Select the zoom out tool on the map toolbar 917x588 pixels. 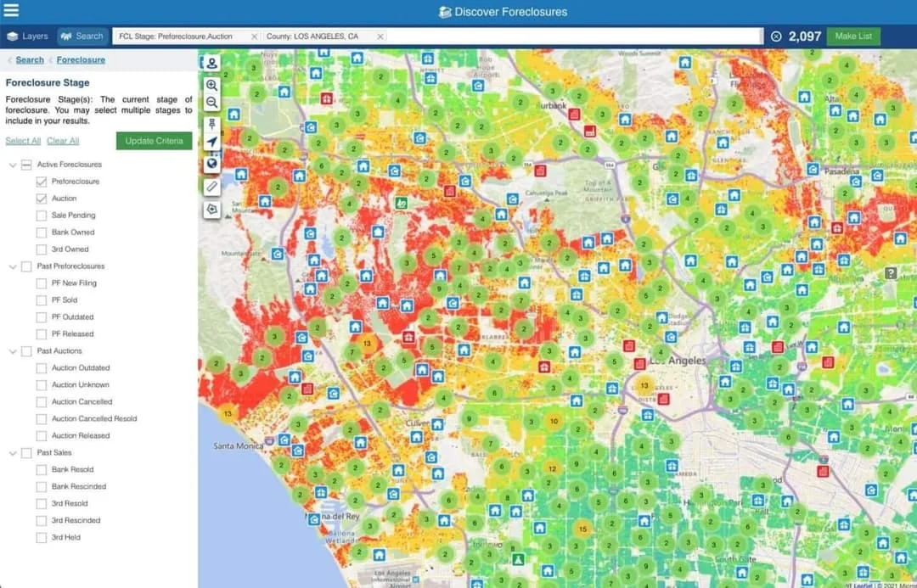212,103
